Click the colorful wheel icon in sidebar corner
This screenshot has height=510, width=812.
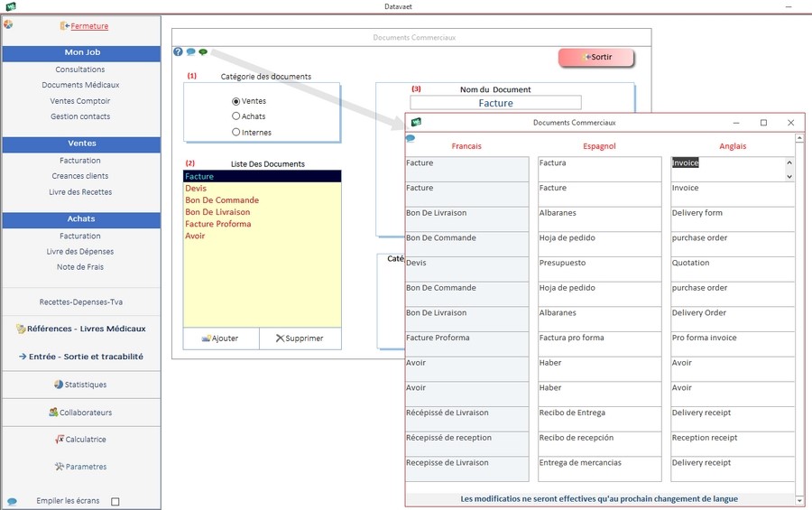[8, 23]
